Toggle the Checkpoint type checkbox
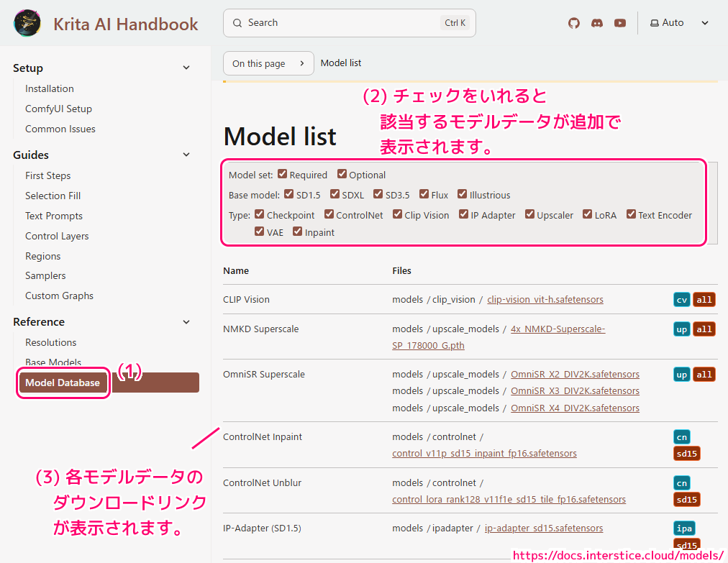The height and width of the screenshot is (563, 728). click(x=260, y=214)
